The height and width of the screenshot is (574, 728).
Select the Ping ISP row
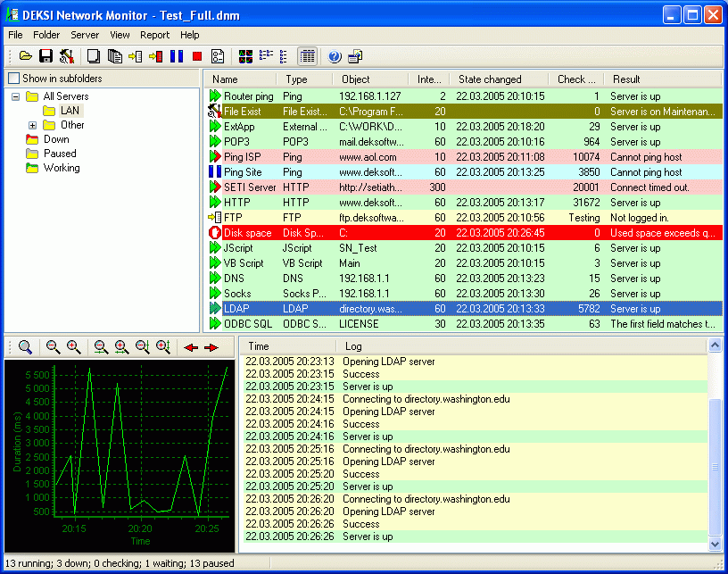(464, 157)
